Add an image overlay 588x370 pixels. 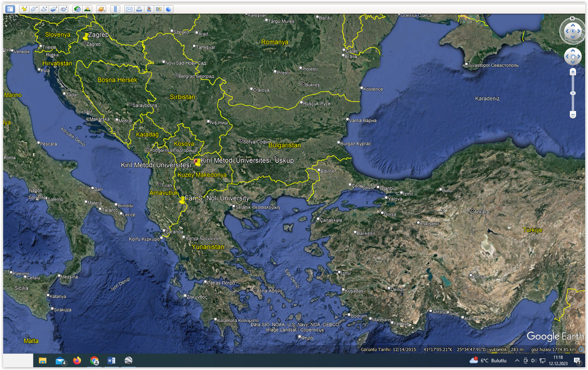coord(54,9)
